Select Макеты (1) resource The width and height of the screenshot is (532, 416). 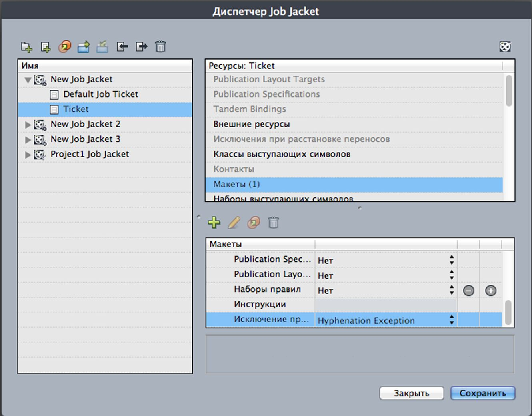click(354, 185)
